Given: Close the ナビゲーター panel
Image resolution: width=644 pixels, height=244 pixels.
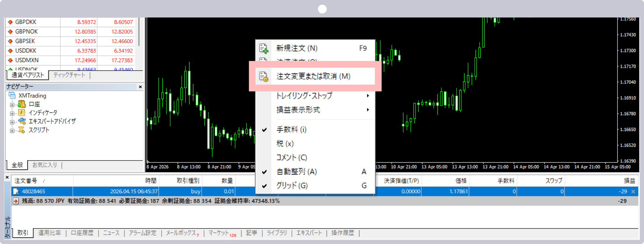Looking at the screenshot, I should pyautogui.click(x=140, y=87).
